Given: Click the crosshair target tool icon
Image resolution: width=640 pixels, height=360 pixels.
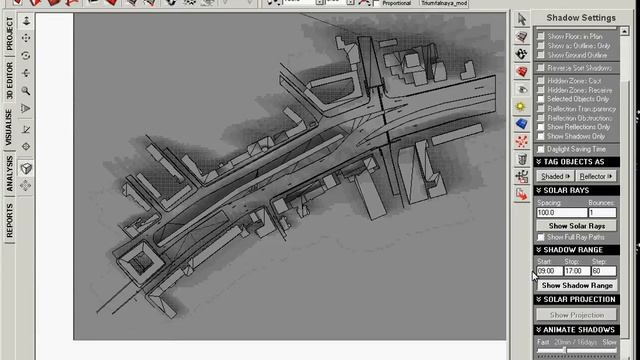Looking at the screenshot, I should (26, 147).
